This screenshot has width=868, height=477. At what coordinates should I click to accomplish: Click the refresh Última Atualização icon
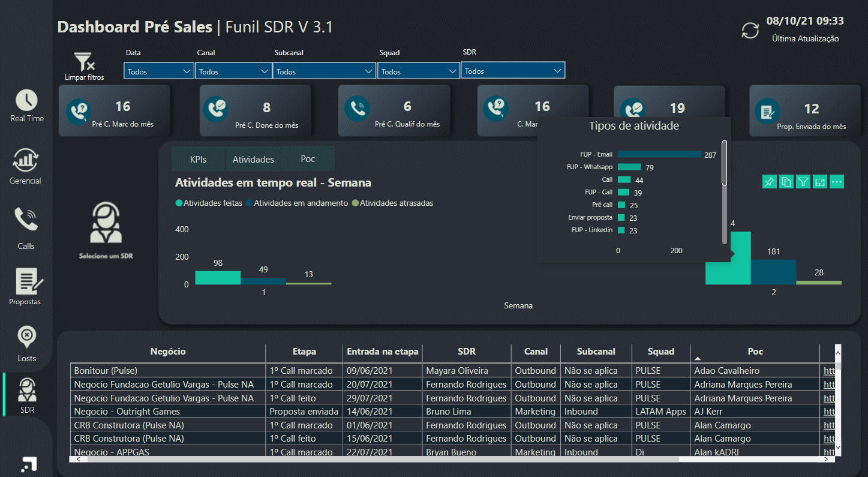pyautogui.click(x=750, y=31)
